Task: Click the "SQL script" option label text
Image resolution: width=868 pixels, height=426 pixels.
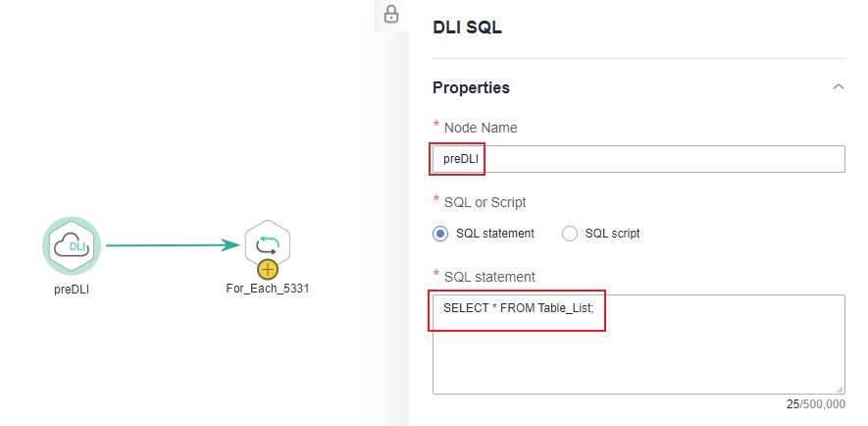Action: click(x=612, y=234)
